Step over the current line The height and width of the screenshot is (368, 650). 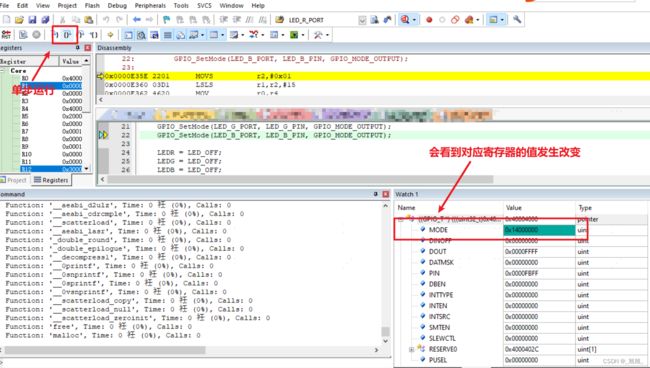[68, 35]
